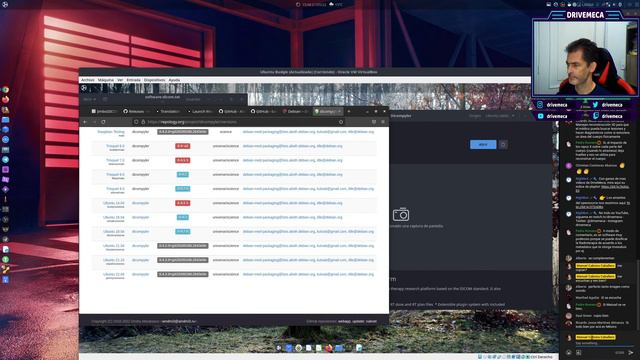Open the Máquina menu in VirtualBox
The height and width of the screenshot is (360, 640).
point(106,80)
